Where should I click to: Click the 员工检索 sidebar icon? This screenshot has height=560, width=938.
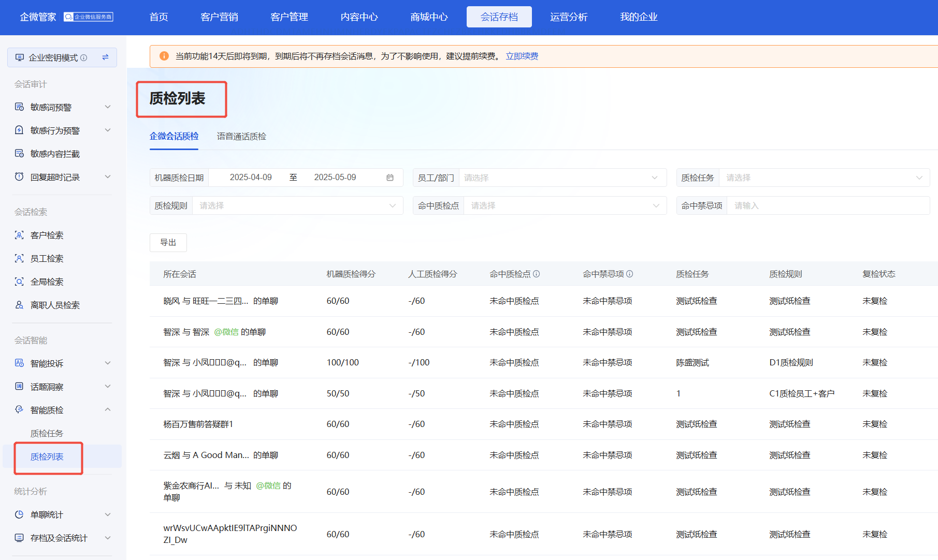point(19,258)
